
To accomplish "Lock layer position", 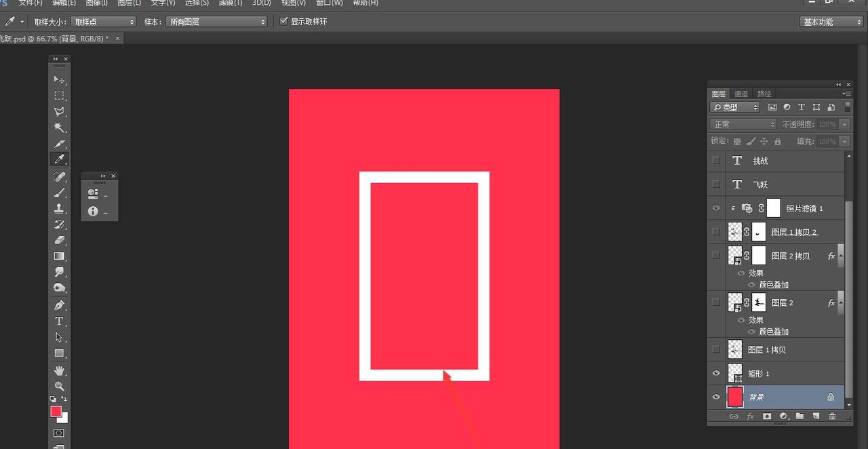I will [764, 142].
